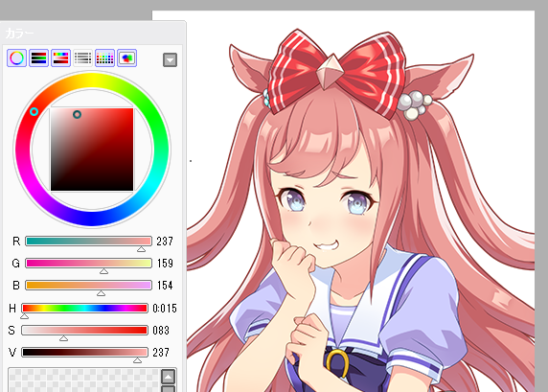Click the scratchpad scroll-up arrow button

[x=168, y=377]
